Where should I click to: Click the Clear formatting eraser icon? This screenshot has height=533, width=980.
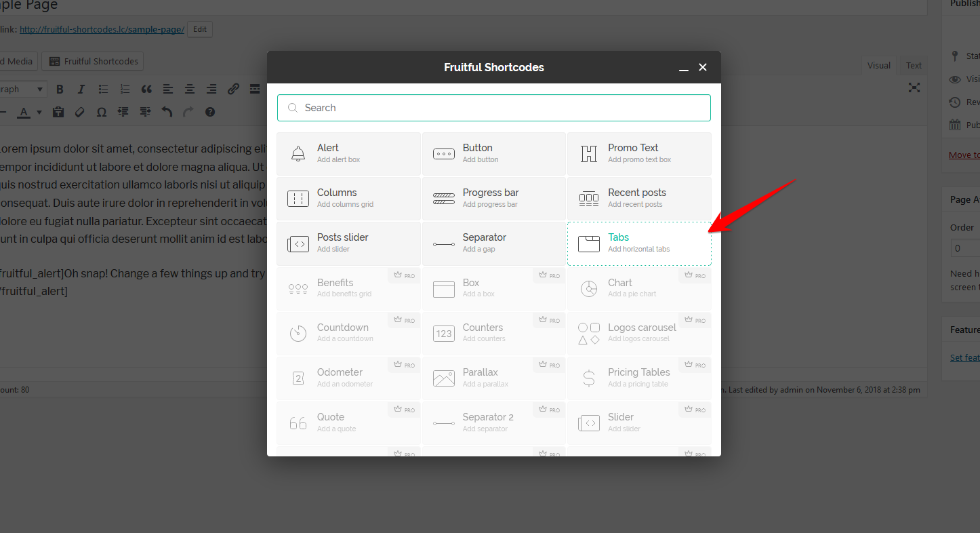tap(80, 112)
